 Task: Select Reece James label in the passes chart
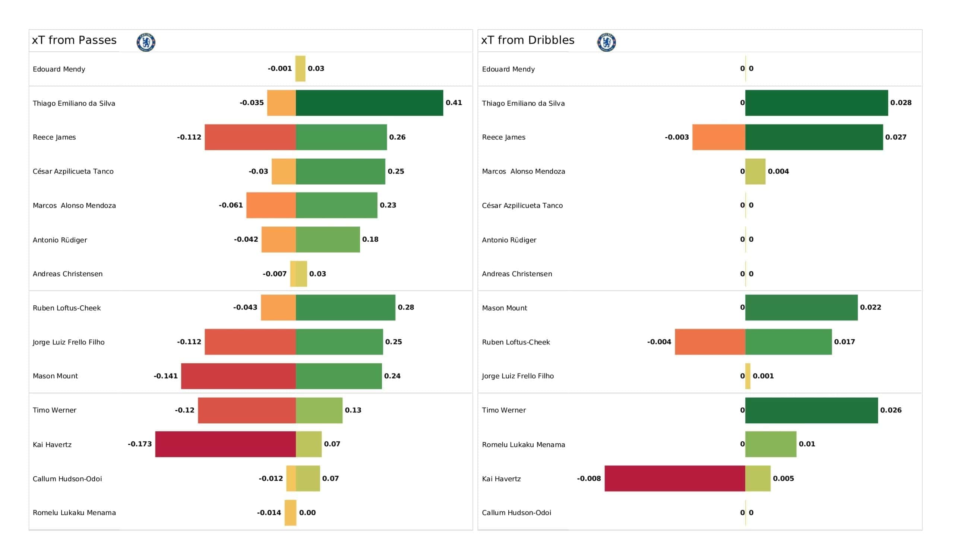(x=54, y=137)
